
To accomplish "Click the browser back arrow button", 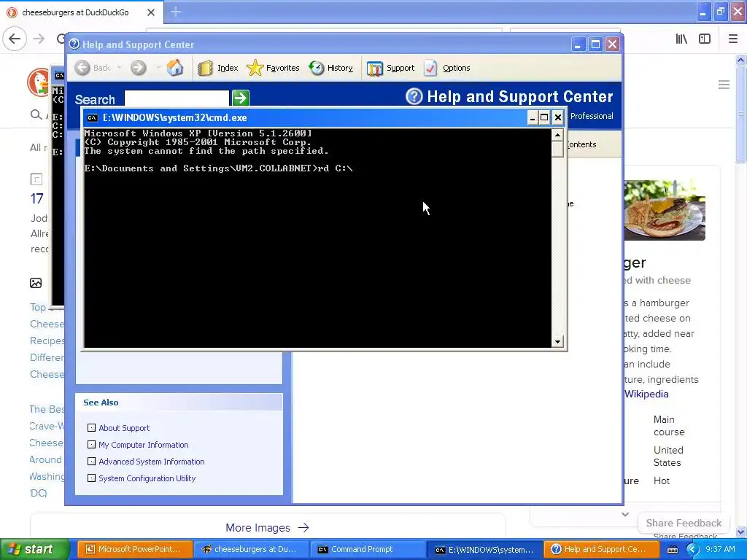I will [15, 39].
